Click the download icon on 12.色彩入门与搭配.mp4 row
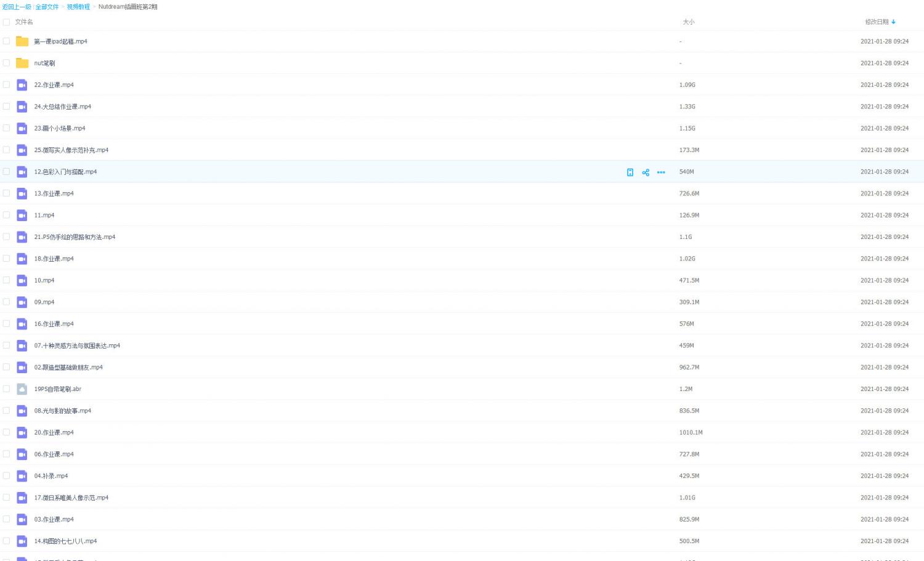Viewport: 924px width, 561px height. click(630, 172)
